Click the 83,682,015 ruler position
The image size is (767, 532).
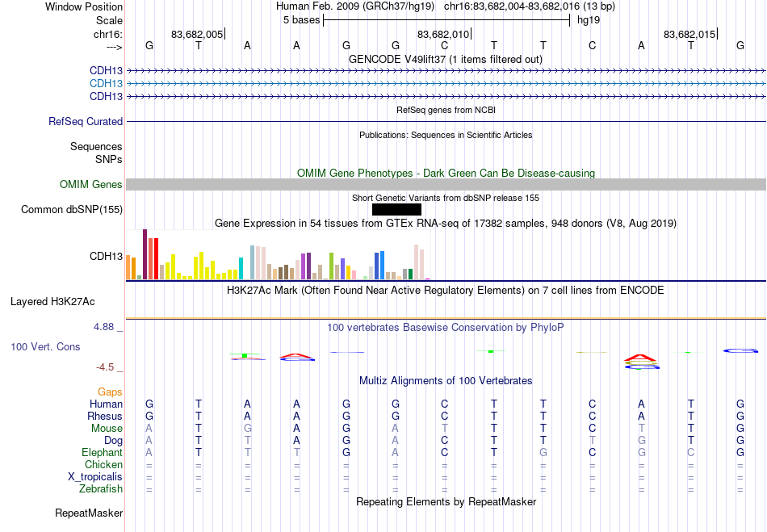[x=689, y=34]
